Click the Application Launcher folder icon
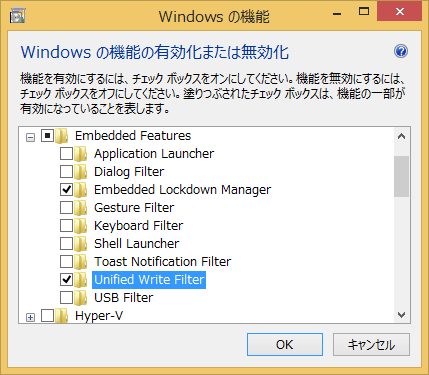This screenshot has height=375, width=429. click(80, 154)
